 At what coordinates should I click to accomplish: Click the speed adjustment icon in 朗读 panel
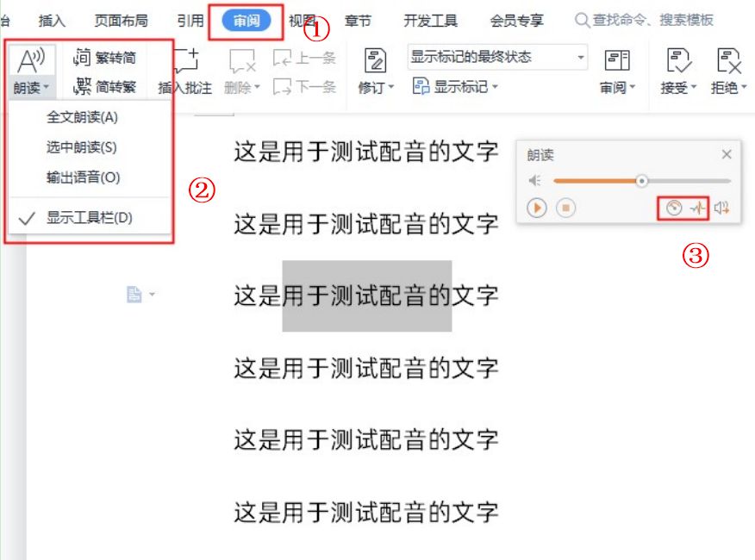click(x=674, y=208)
